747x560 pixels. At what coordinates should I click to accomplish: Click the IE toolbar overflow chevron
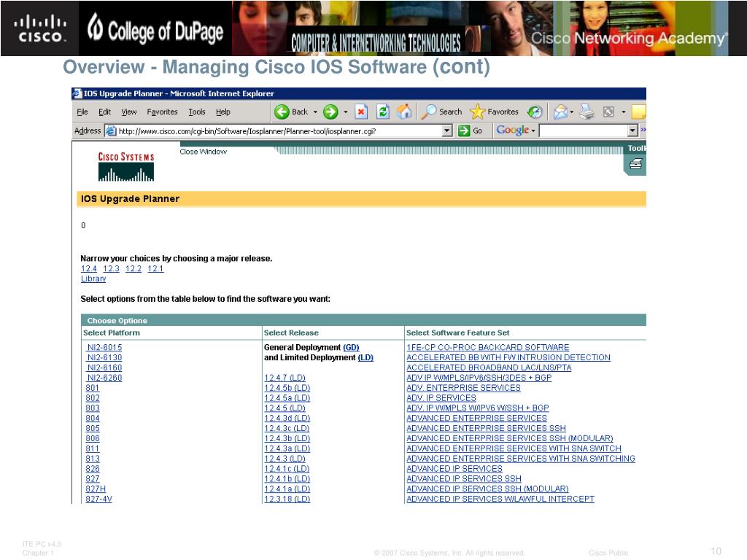pyautogui.click(x=643, y=130)
